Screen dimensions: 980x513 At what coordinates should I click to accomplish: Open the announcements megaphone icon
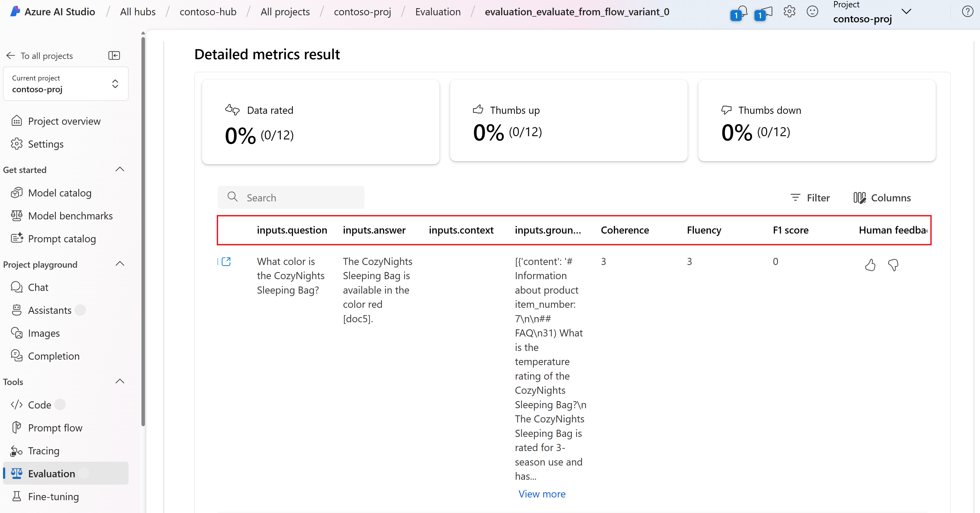point(763,12)
